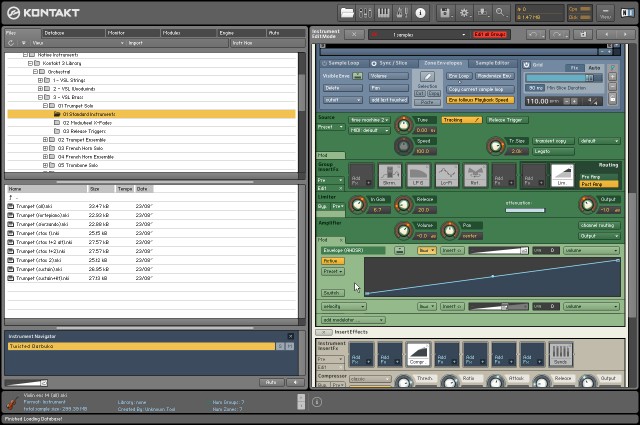Show the on-screen keyboard icon

click(x=383, y=13)
